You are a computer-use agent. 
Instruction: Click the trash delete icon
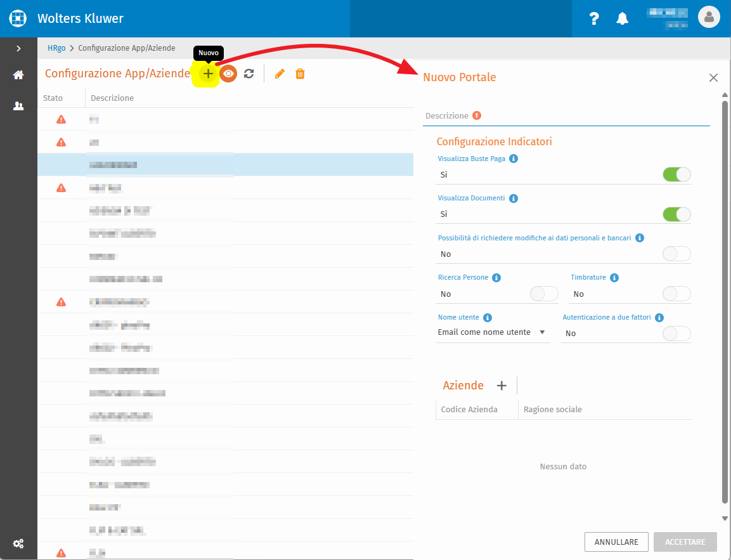(301, 74)
